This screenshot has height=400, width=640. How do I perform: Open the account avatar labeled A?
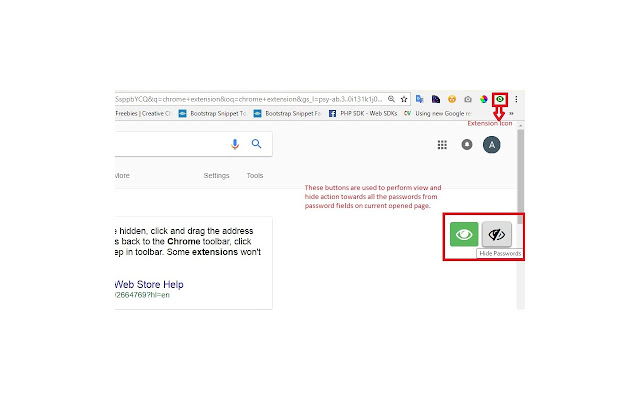[x=491, y=144]
